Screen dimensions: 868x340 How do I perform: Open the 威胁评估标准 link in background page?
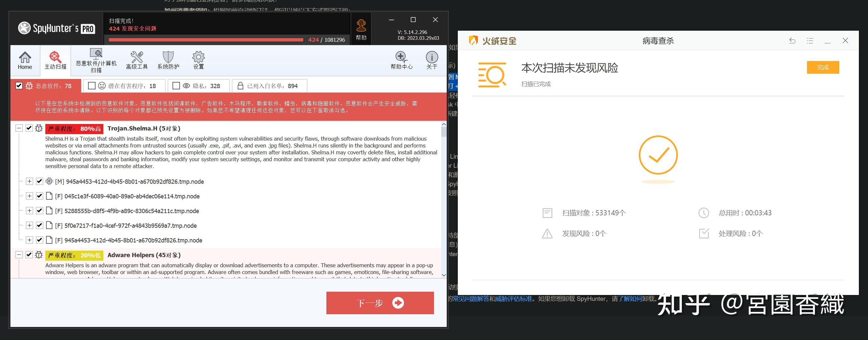click(514, 299)
